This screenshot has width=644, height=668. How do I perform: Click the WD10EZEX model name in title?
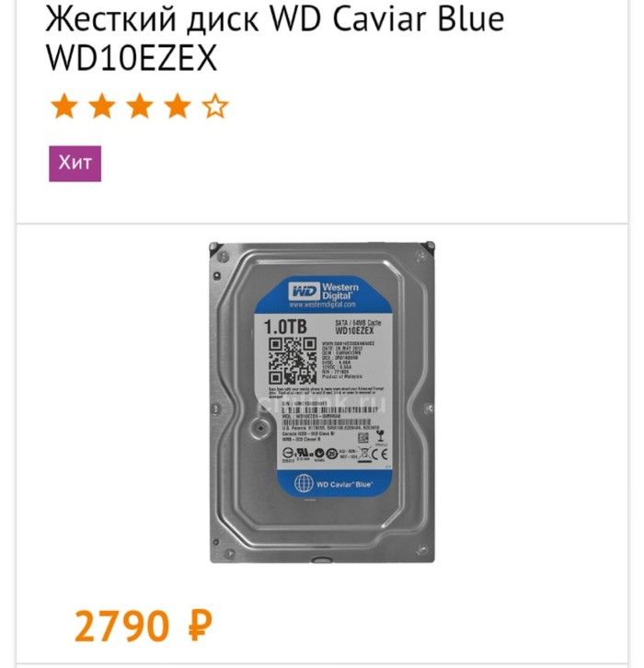click(x=132, y=58)
